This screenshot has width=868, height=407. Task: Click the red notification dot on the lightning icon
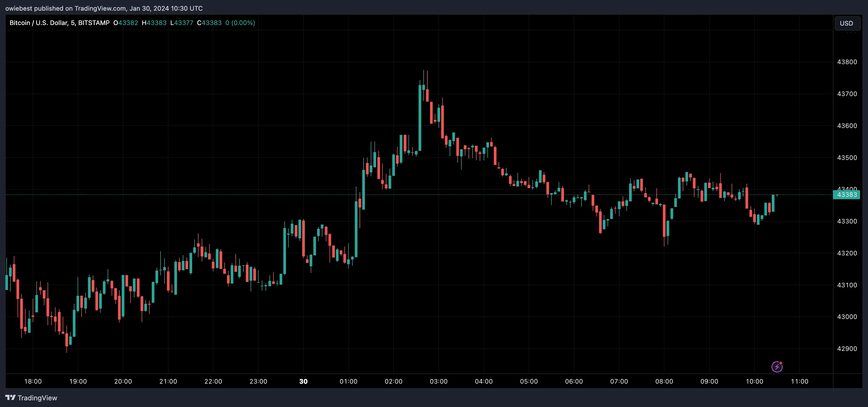click(x=781, y=363)
